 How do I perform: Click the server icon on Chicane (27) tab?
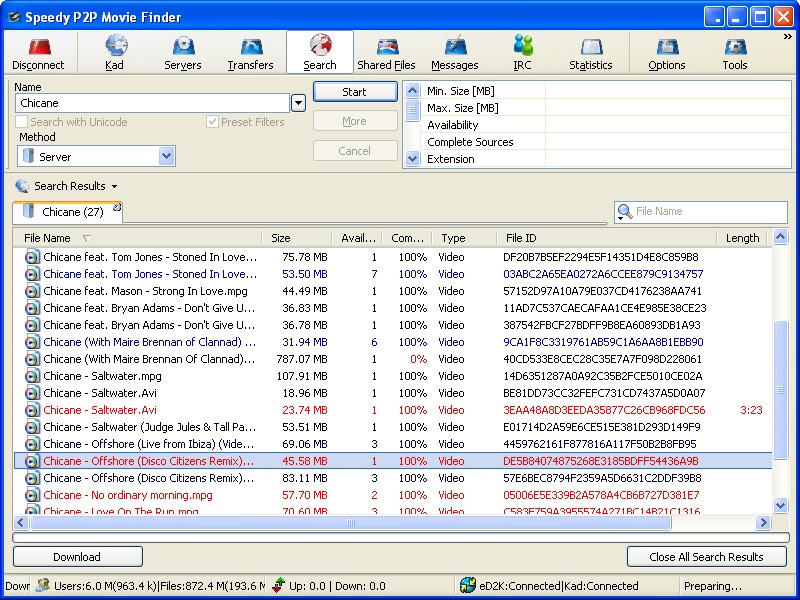coord(29,211)
